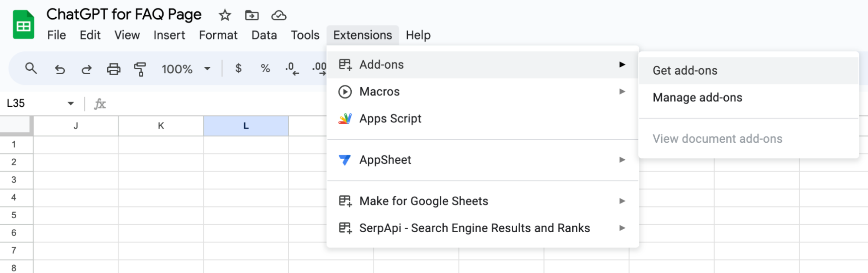Image resolution: width=868 pixels, height=273 pixels.
Task: Select SerpApi - Search Engine Results and Ranks
Action: coord(482,228)
